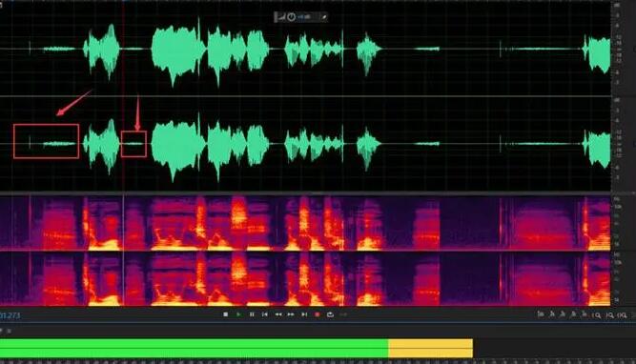
Task: Move playhead to previous marker
Action: 264,314
